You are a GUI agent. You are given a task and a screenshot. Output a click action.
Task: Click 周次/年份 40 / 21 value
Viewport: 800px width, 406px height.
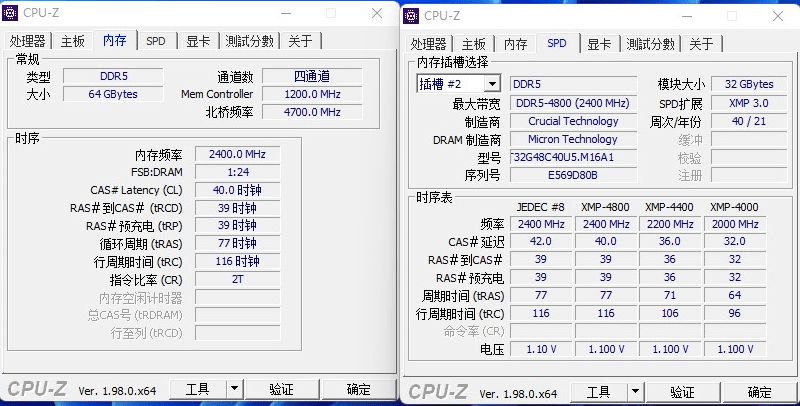coord(749,121)
